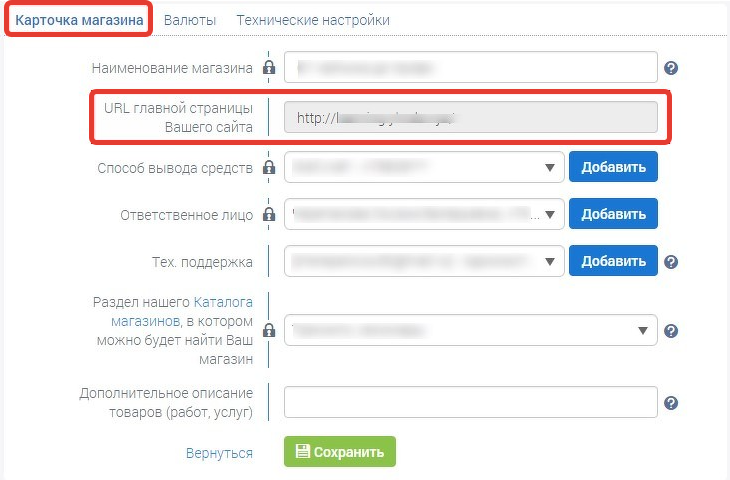
Task: Select the Карточка магазина tab
Action: click(x=79, y=20)
